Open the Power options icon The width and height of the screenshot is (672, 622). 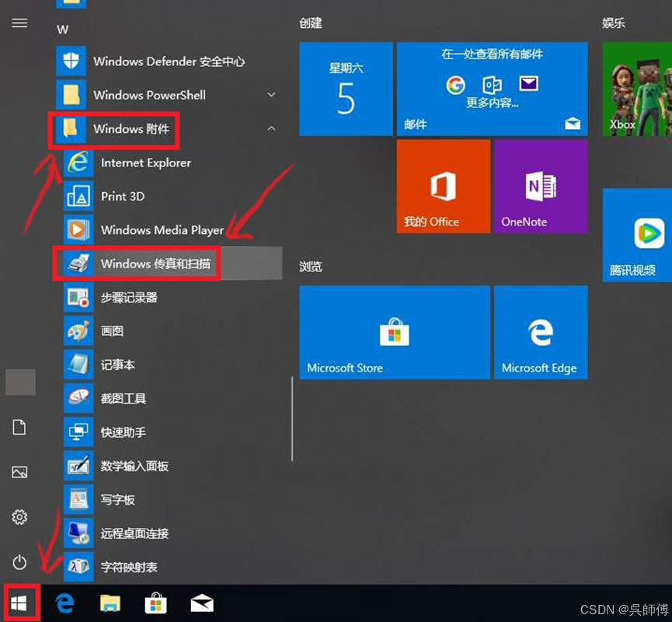[x=19, y=562]
